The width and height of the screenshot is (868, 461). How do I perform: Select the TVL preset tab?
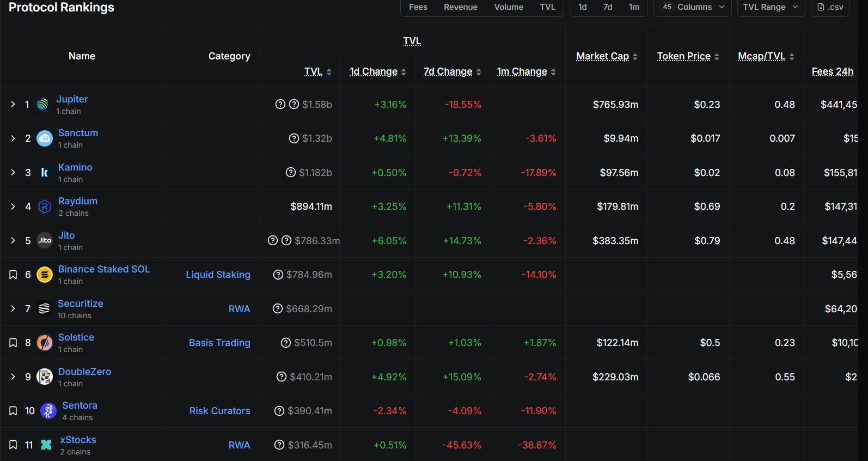[548, 7]
